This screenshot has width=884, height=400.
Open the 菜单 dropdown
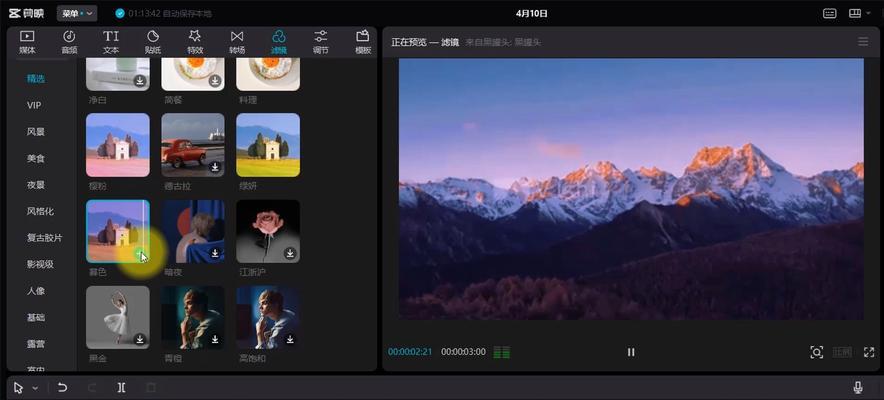(x=77, y=13)
